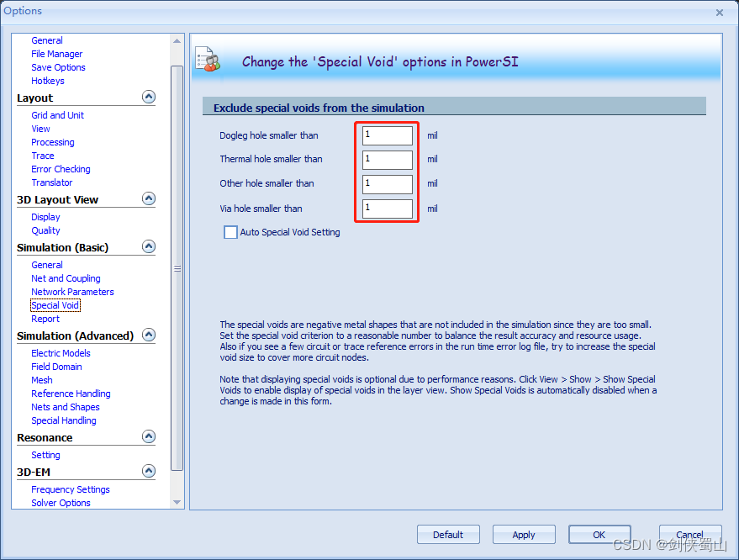Open Mesh options
This screenshot has width=739, height=560.
[x=42, y=380]
